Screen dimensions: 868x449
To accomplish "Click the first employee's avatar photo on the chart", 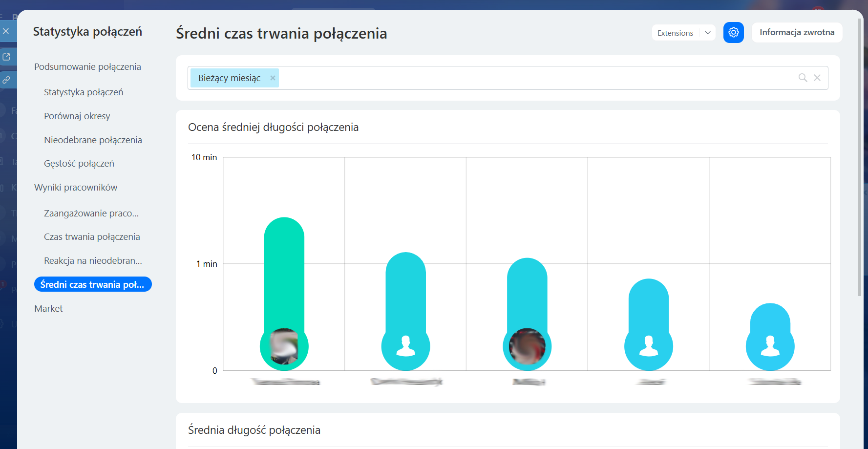I will point(284,346).
